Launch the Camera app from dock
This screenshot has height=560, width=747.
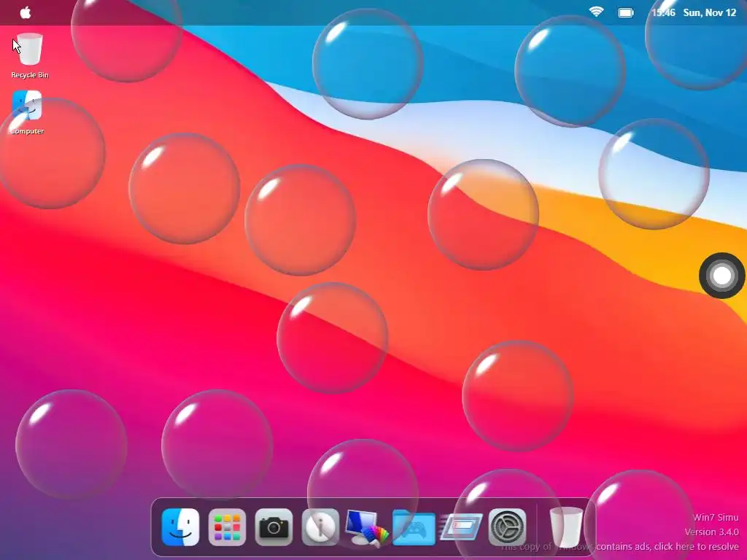click(274, 527)
